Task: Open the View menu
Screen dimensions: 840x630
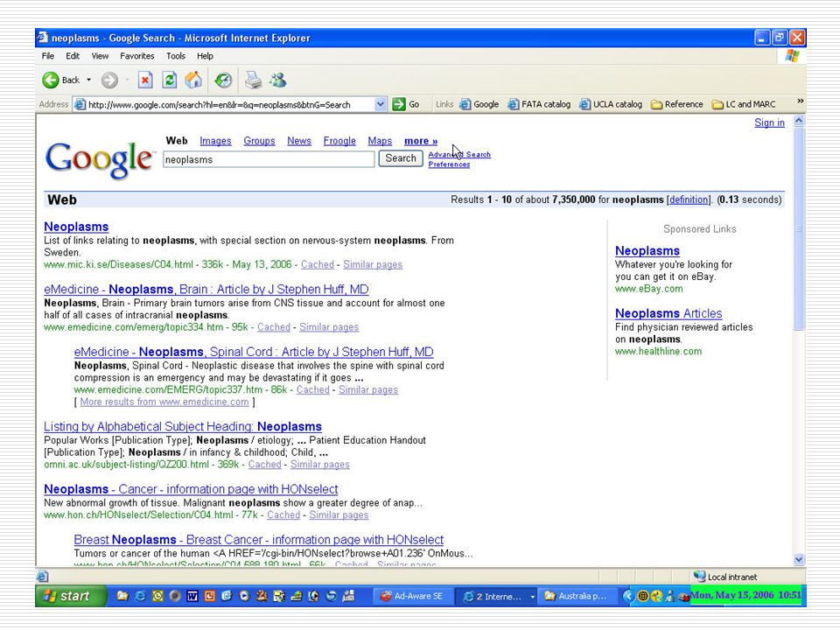Action: 100,56
